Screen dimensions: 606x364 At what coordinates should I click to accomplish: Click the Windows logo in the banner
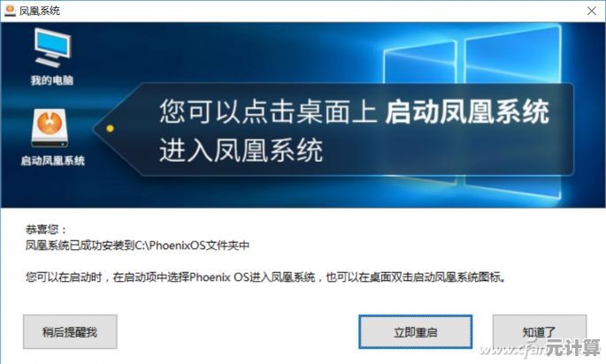click(x=472, y=112)
